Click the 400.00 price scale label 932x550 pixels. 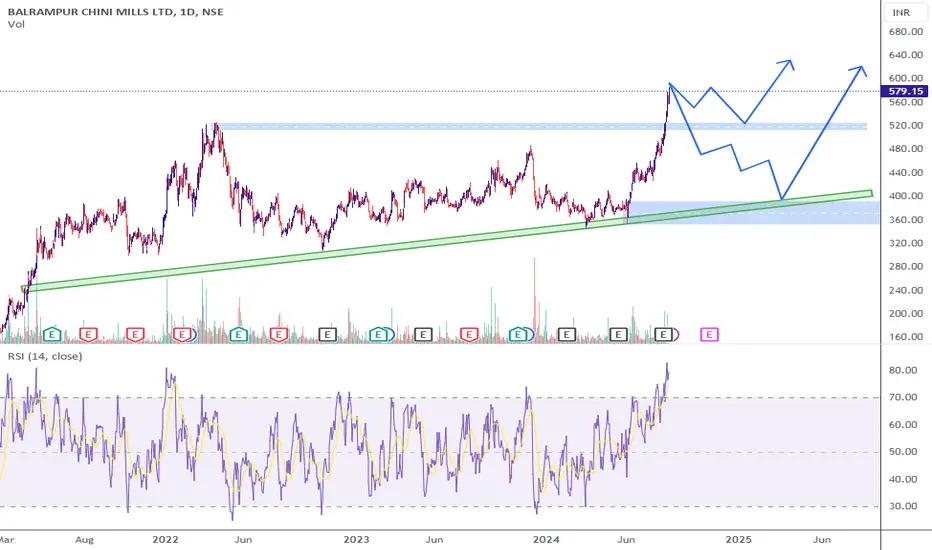point(906,196)
